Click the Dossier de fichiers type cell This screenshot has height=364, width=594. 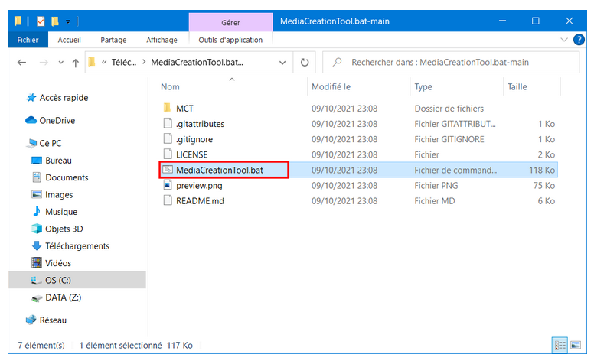(x=449, y=109)
